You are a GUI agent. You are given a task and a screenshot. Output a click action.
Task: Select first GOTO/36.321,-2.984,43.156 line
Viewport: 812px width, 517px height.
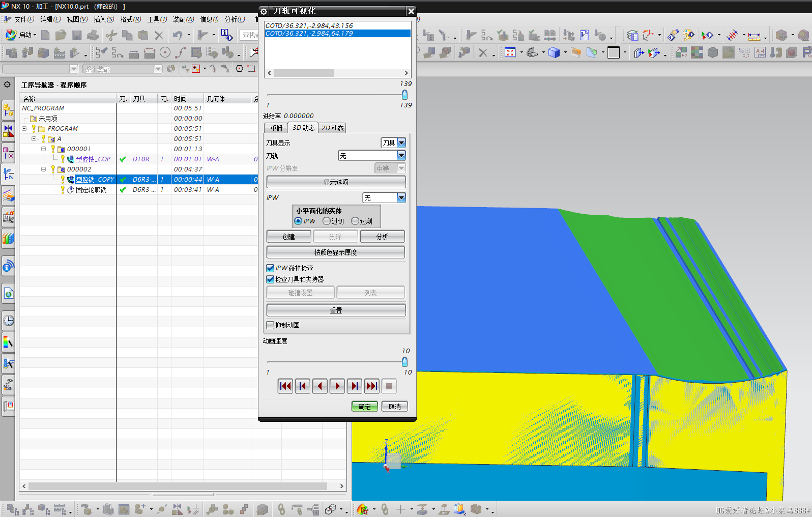point(338,25)
